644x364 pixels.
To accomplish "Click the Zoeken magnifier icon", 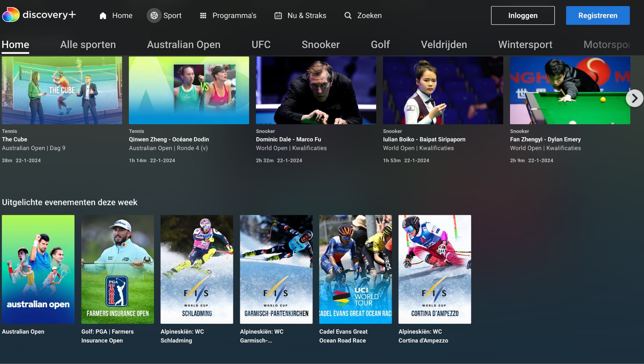I will coord(348,15).
